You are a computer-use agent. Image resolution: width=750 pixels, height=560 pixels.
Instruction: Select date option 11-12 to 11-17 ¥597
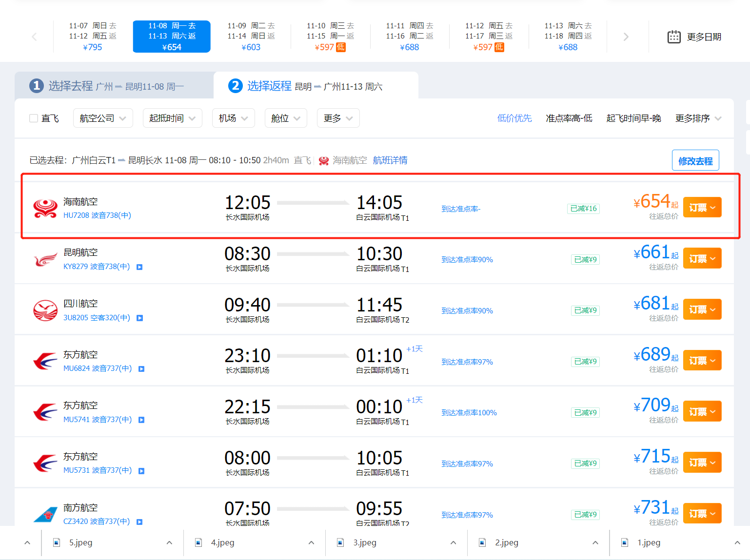click(489, 37)
